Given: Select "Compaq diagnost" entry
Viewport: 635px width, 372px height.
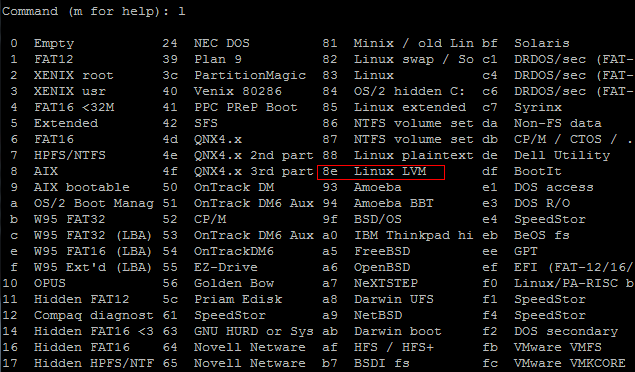Looking at the screenshot, I should click(x=94, y=315).
